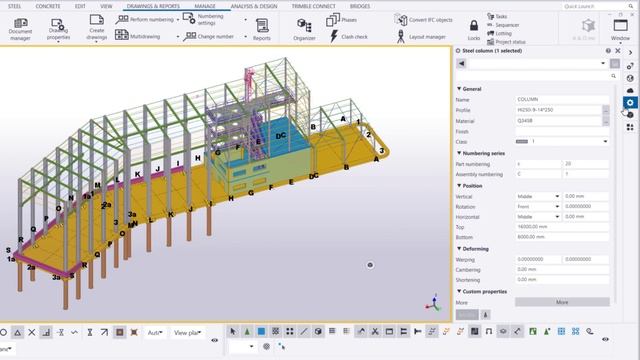640x360 pixels.
Task: Click Lotting in ribbon
Action: pos(499,33)
